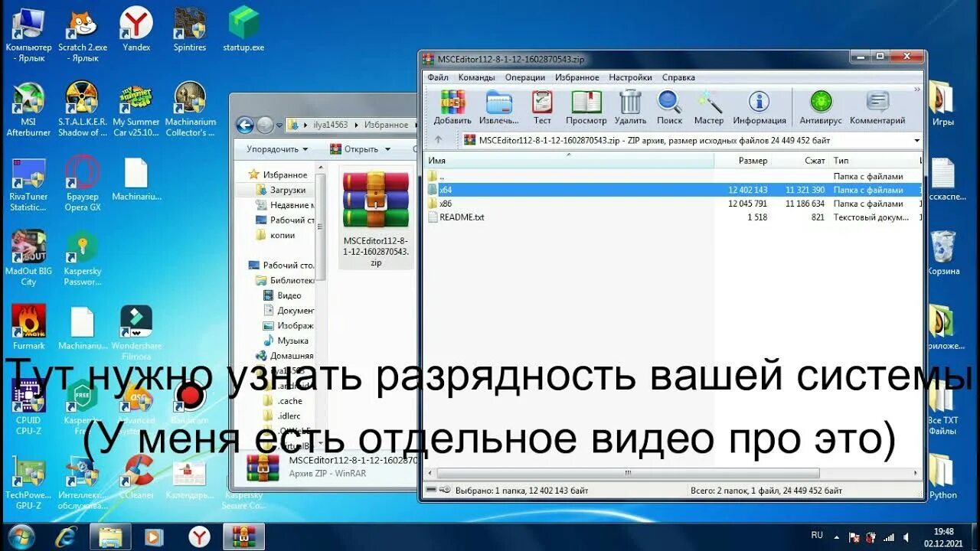Expand the Открыть dropdown arrow in Explorer

(388, 149)
